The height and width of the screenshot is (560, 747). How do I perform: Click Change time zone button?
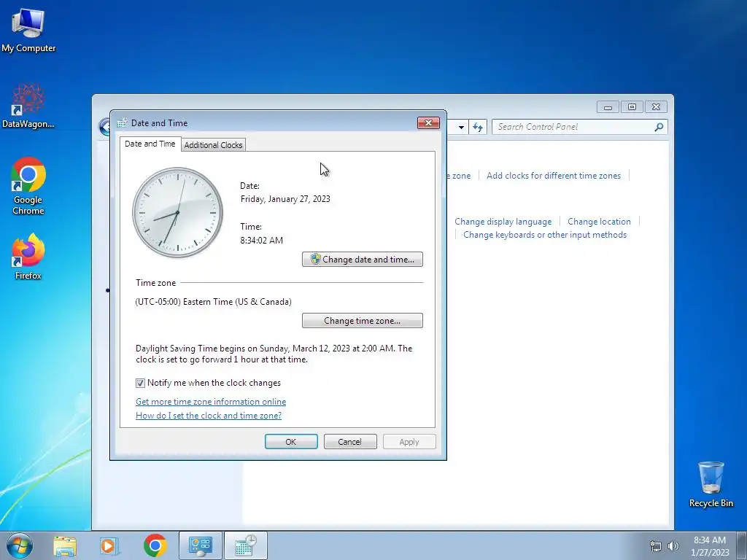click(362, 321)
